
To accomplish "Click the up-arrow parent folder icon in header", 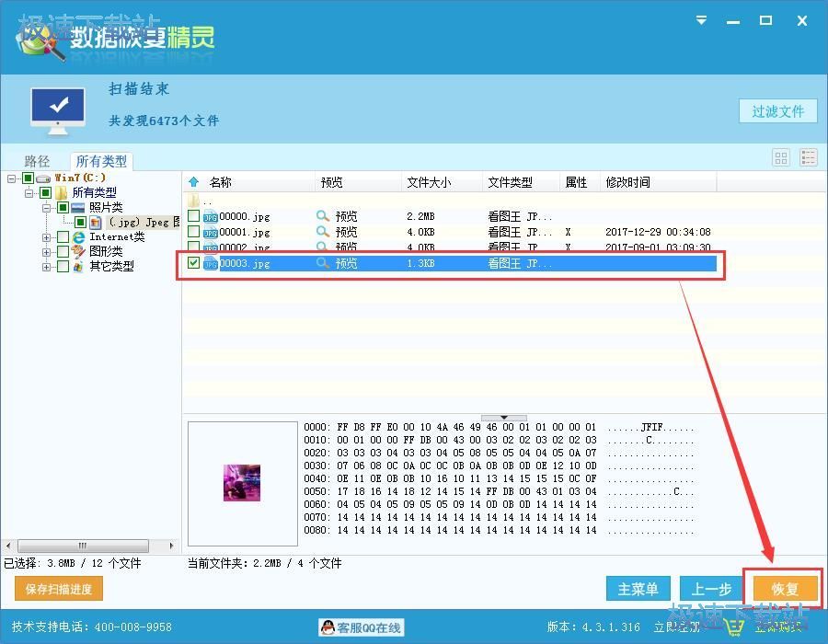I will (193, 182).
